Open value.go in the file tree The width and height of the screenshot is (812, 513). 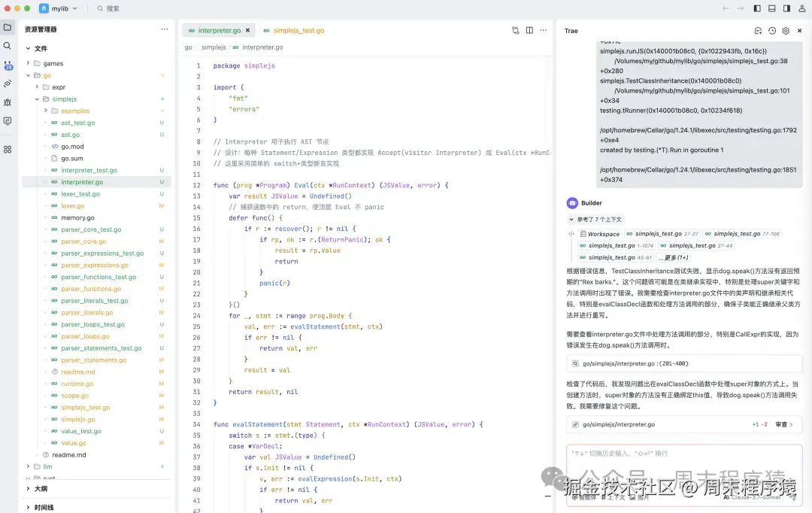click(x=74, y=443)
